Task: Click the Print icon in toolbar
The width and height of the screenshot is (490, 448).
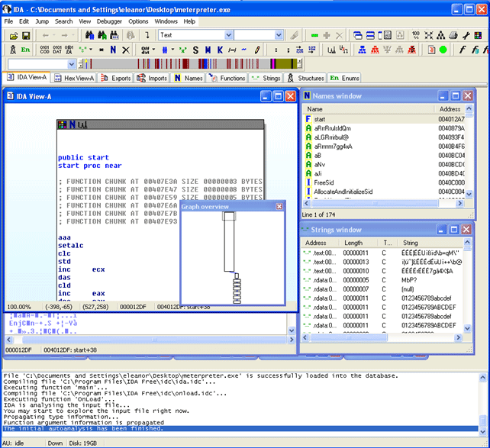Action: (x=453, y=36)
